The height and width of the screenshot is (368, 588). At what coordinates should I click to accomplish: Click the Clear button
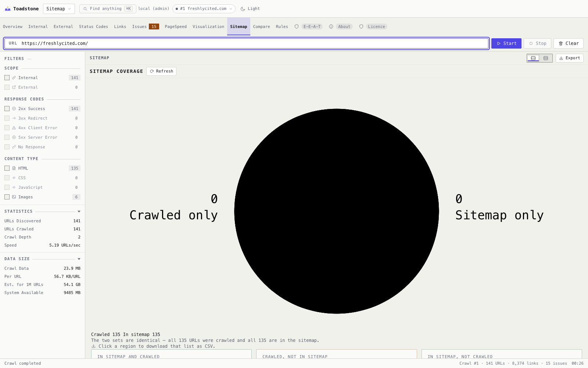click(569, 43)
